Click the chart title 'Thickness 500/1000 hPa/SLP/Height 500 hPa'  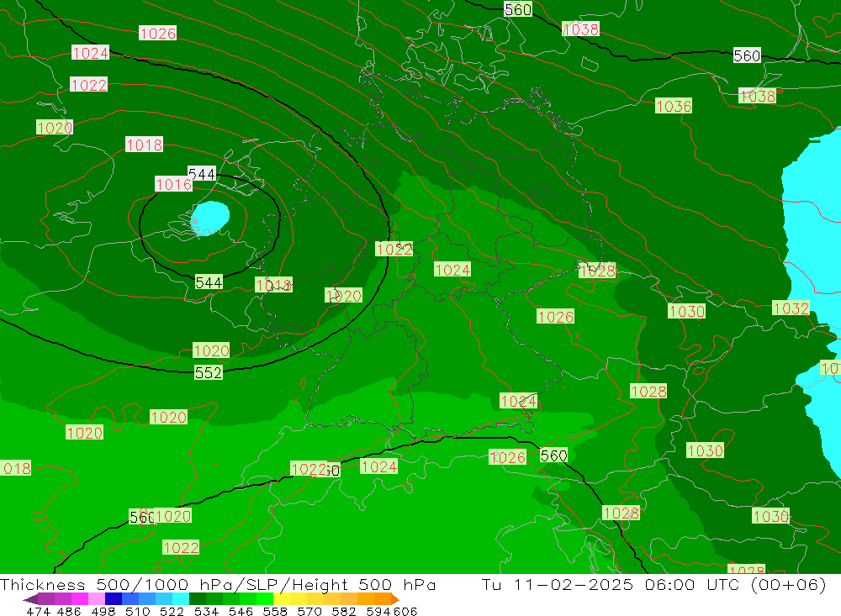218,584
